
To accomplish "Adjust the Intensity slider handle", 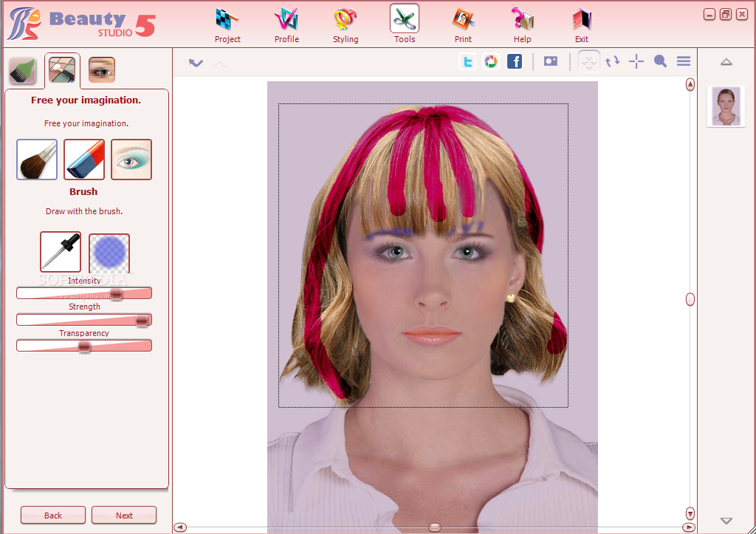I will [x=116, y=294].
